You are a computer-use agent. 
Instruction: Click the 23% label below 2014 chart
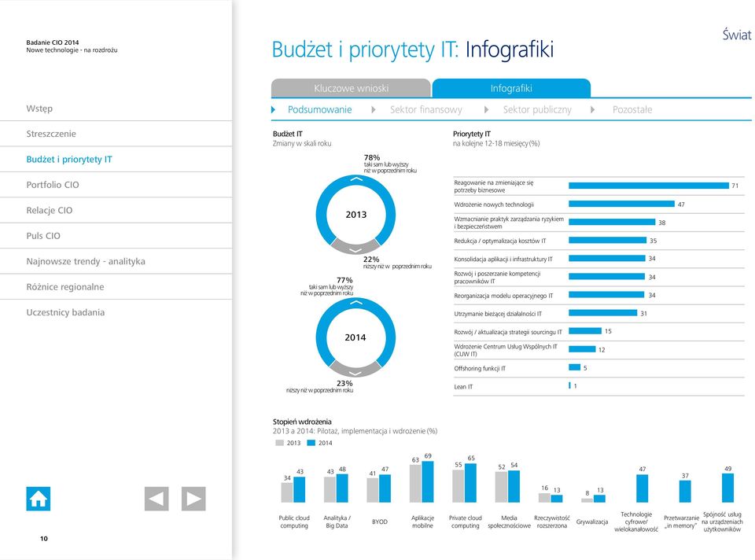pos(344,383)
